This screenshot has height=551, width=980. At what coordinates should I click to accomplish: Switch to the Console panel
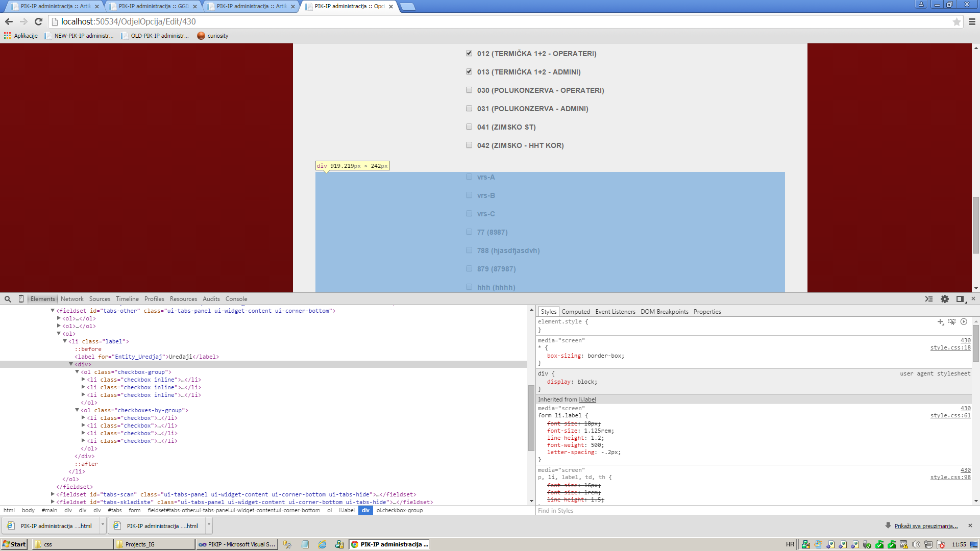coord(236,299)
